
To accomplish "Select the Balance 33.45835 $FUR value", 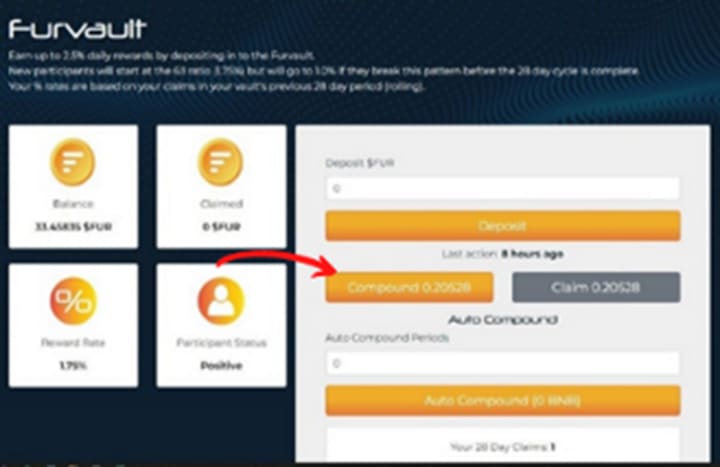I will pyautogui.click(x=73, y=227).
